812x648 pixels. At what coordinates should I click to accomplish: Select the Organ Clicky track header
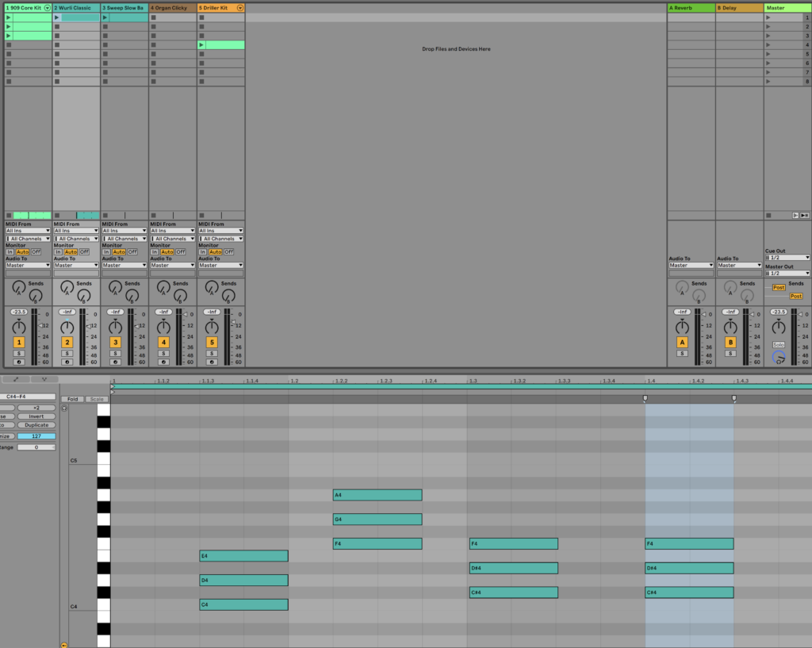pos(172,8)
